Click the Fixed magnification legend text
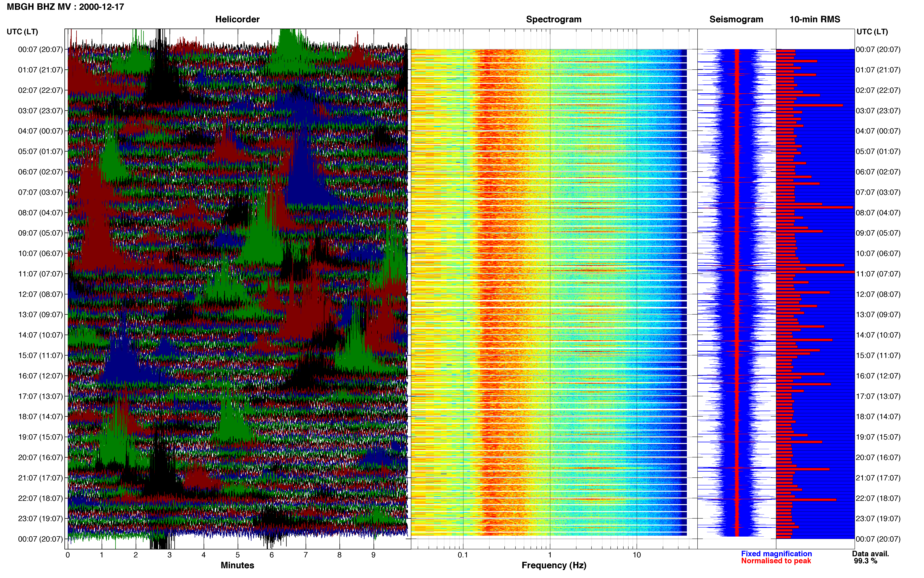Viewport: 924px width, 578px height. (776, 554)
